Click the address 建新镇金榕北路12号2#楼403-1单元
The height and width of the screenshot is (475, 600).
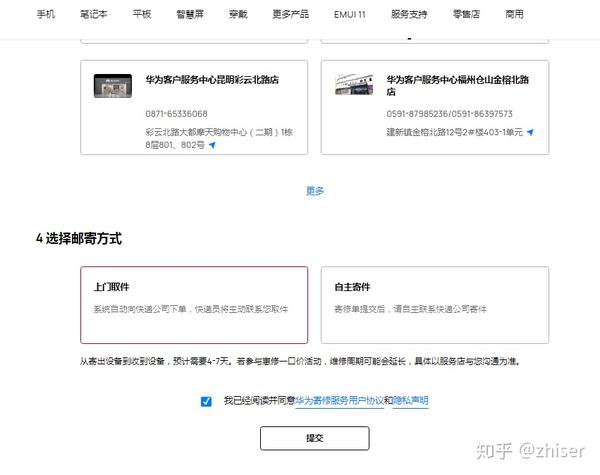pyautogui.click(x=454, y=132)
